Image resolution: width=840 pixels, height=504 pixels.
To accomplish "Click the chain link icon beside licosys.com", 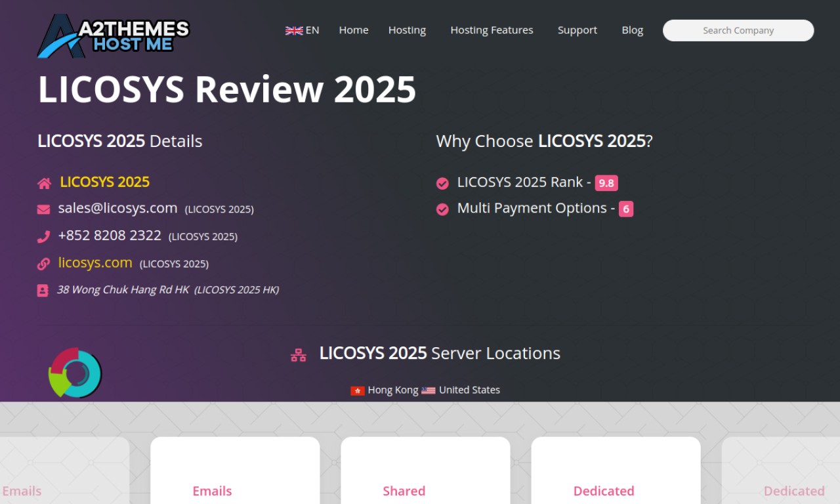I will click(x=43, y=264).
